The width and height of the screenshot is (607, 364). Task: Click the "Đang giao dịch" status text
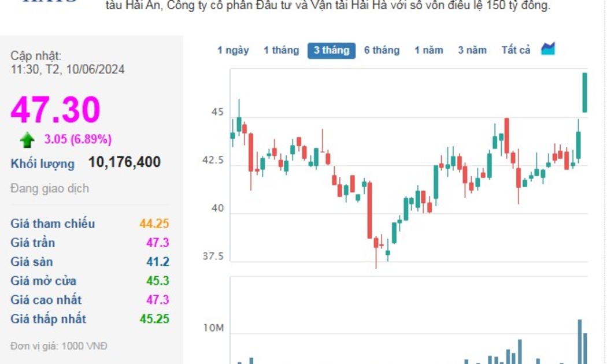click(50, 188)
